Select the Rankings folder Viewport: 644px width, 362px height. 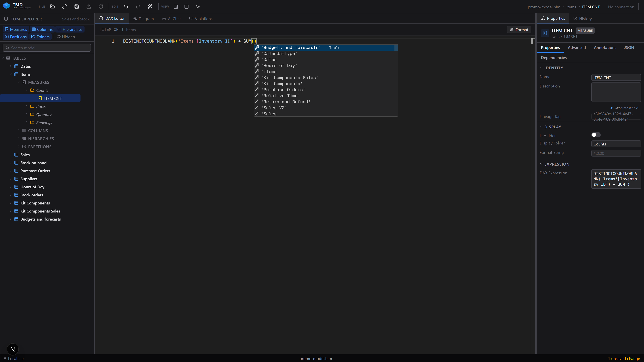click(x=44, y=122)
